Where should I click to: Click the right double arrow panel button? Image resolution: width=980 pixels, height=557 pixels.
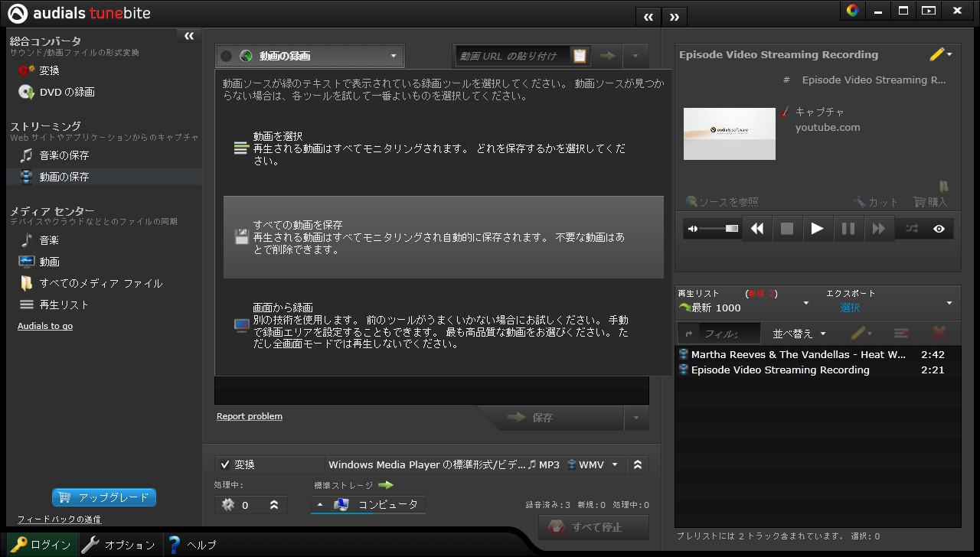click(x=675, y=16)
